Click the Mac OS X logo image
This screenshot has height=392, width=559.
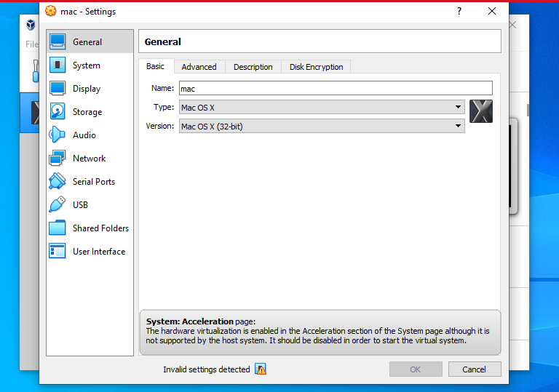coord(481,111)
